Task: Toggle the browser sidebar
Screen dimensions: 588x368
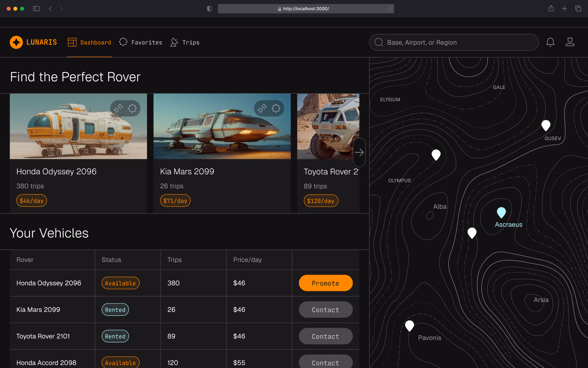Action: point(36,9)
